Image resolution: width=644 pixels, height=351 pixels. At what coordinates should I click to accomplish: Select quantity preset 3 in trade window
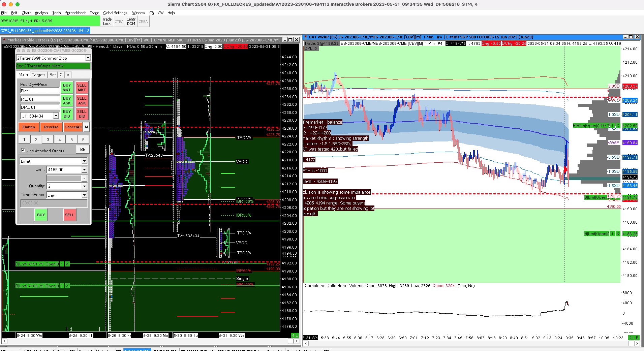click(48, 139)
